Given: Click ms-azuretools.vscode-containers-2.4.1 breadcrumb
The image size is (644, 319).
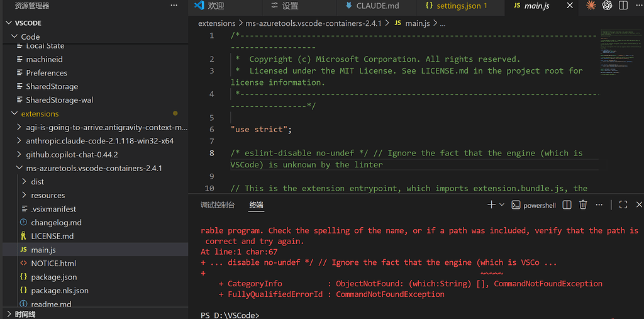Looking at the screenshot, I should click(313, 23).
